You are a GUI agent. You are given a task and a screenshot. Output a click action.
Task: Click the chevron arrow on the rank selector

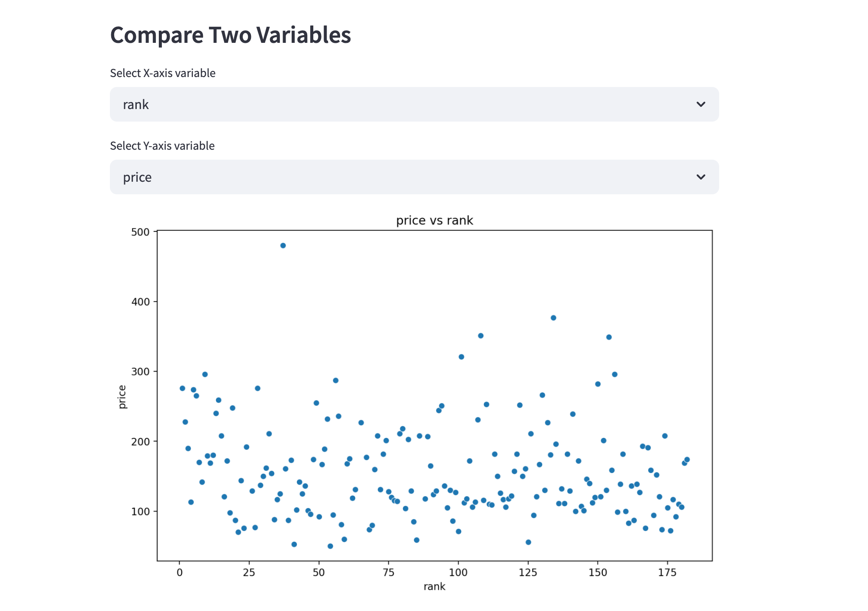pos(701,104)
